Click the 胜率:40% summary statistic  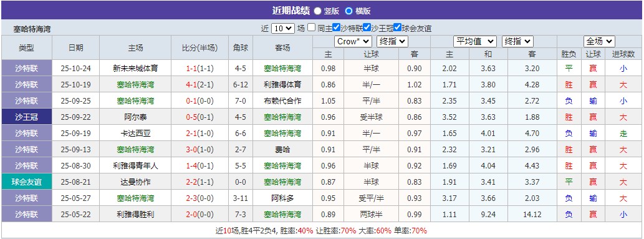296,231
